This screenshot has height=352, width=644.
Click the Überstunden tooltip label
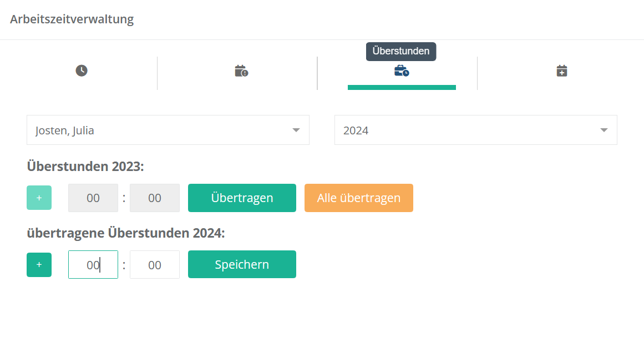tap(401, 51)
